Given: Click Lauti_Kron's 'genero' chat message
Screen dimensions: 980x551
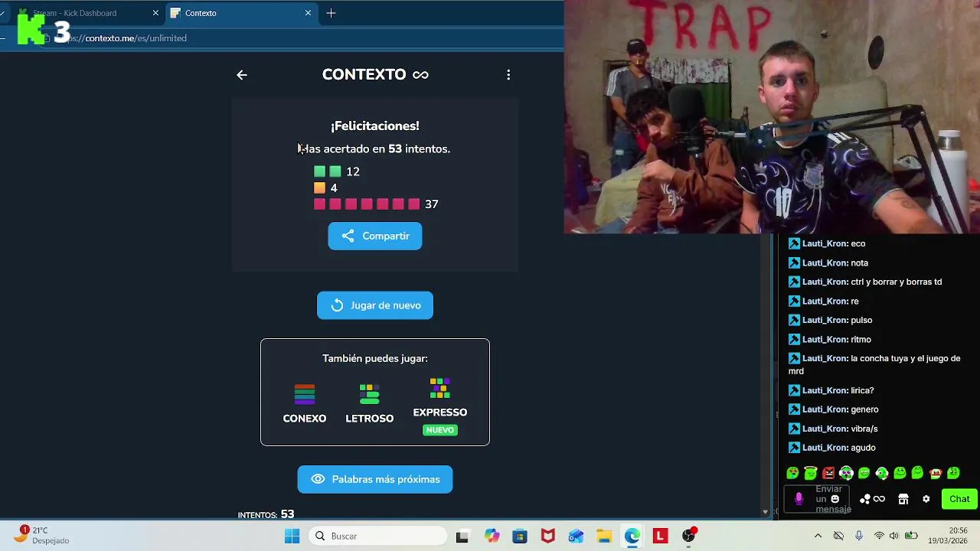Looking at the screenshot, I should [834, 409].
